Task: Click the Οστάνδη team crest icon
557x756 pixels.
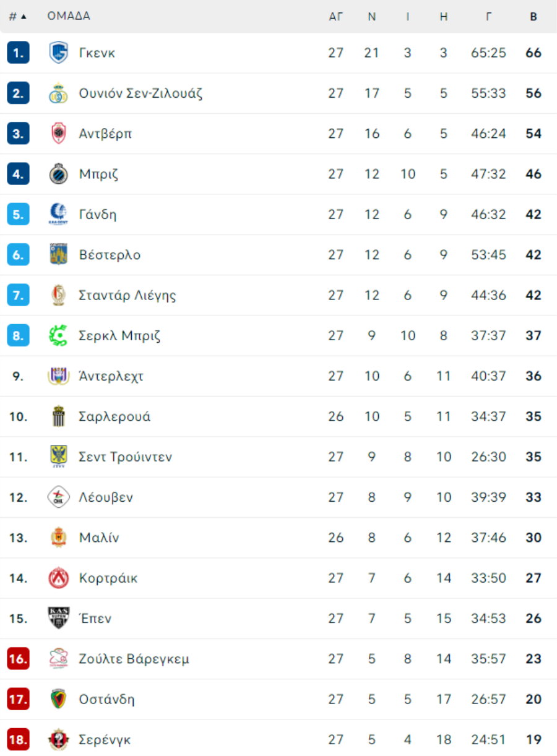Action: click(58, 700)
